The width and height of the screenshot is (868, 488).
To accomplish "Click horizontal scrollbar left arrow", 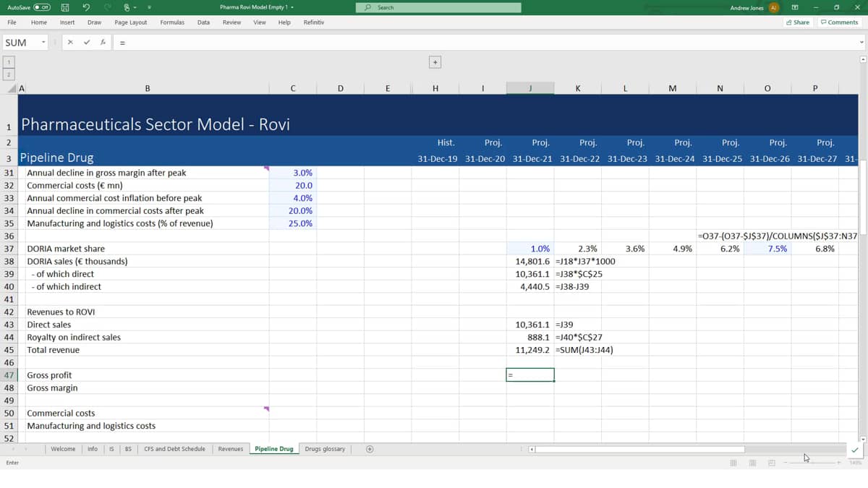I will [x=532, y=449].
